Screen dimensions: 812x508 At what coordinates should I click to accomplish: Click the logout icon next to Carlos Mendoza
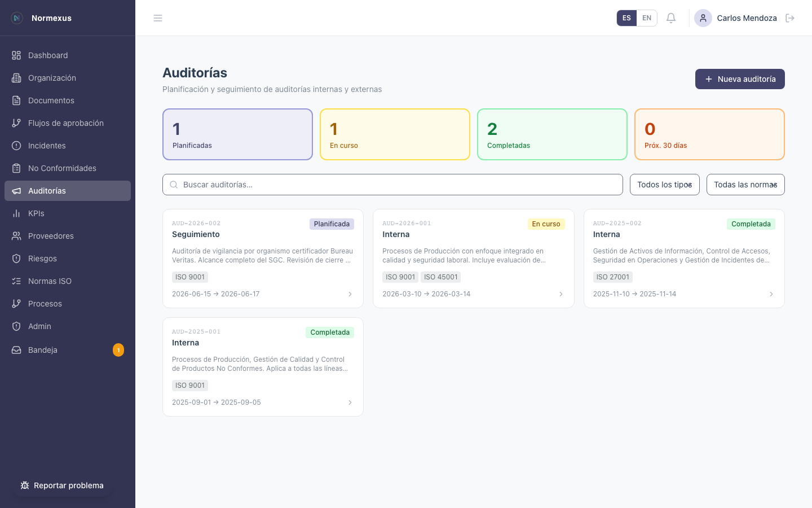click(790, 17)
